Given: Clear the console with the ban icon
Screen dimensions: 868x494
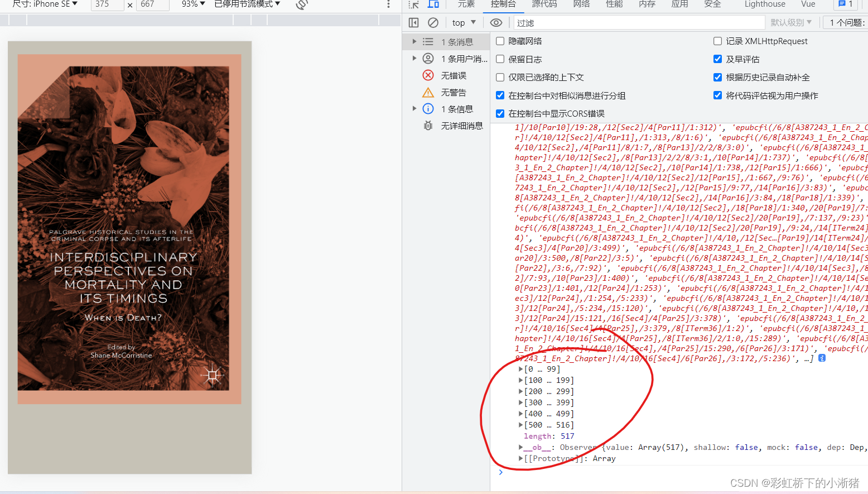Looking at the screenshot, I should tap(433, 23).
